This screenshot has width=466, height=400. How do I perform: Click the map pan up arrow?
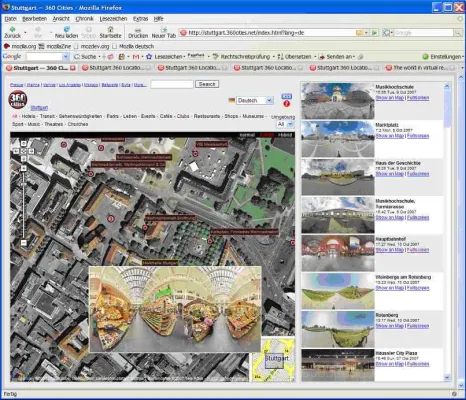pyautogui.click(x=23, y=144)
